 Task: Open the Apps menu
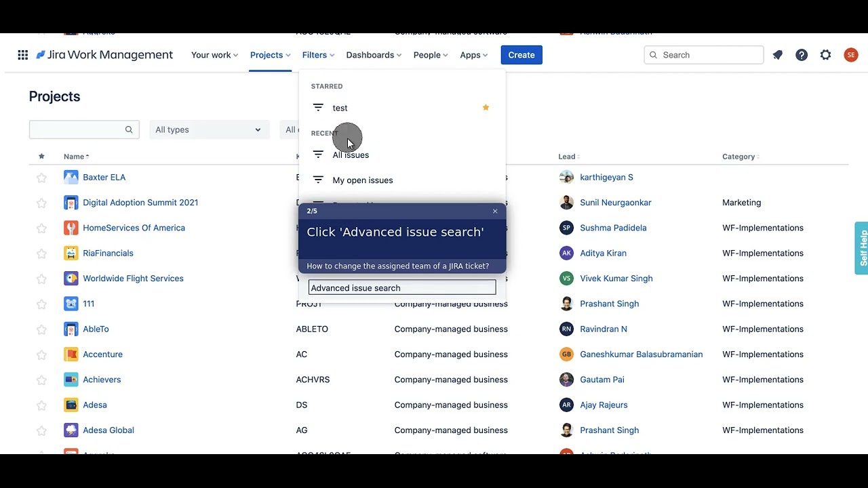pyautogui.click(x=473, y=55)
